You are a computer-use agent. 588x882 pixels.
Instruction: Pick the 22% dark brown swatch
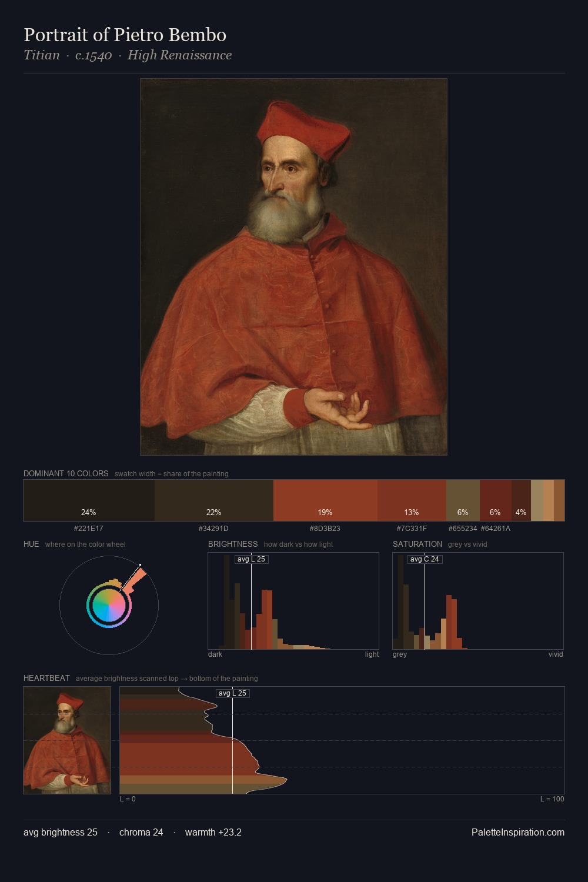click(214, 500)
